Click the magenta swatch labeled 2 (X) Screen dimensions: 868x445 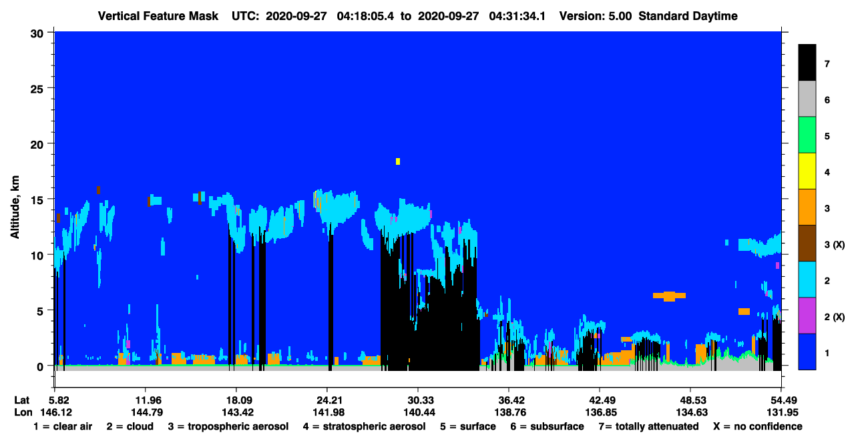807,316
